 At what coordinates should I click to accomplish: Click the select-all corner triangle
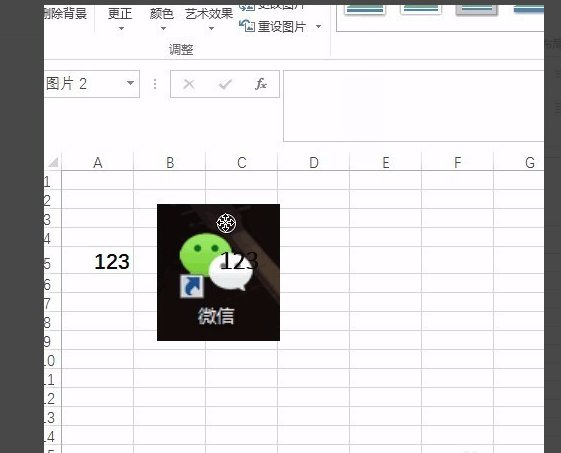click(x=53, y=162)
